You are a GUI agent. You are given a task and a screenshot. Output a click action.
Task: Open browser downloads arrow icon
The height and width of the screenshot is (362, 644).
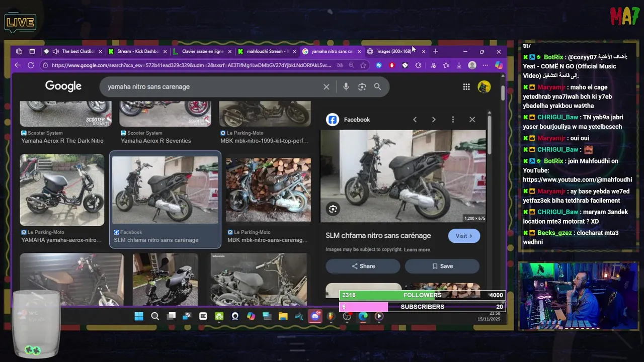459,65
